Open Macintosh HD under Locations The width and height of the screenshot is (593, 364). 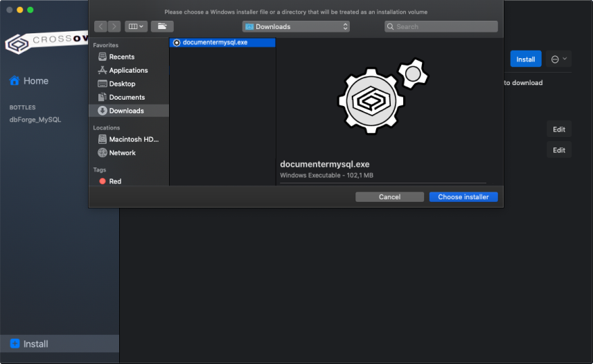pos(129,139)
